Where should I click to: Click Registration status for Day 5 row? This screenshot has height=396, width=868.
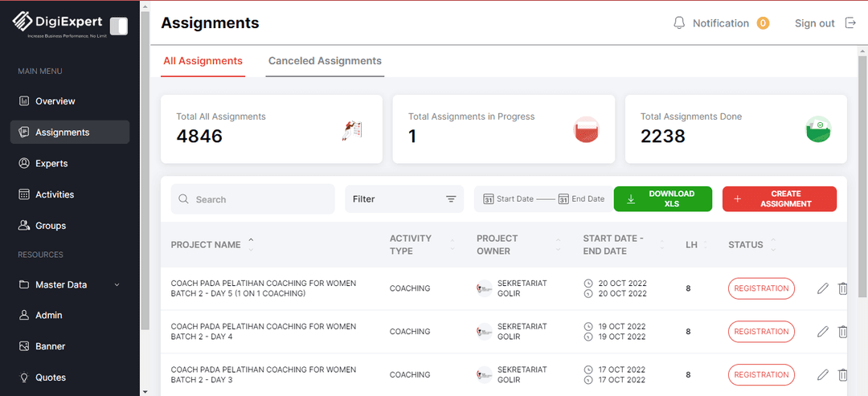coord(761,288)
